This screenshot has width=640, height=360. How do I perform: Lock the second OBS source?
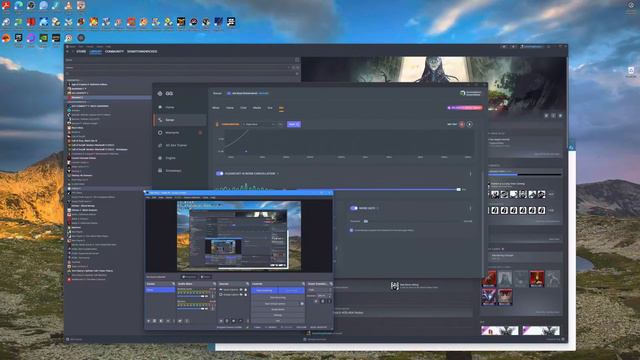click(246, 295)
